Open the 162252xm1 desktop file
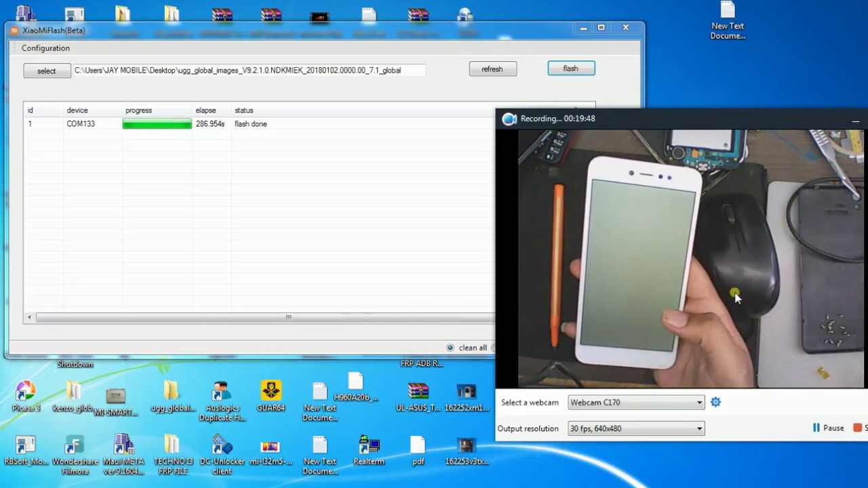Viewport: 868px width, 488px height. click(x=467, y=396)
